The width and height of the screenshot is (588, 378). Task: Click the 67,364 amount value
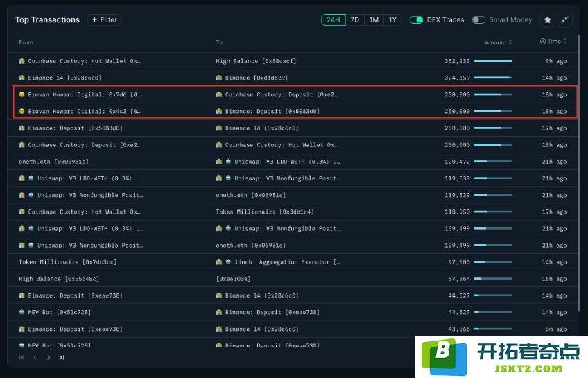tap(459, 279)
